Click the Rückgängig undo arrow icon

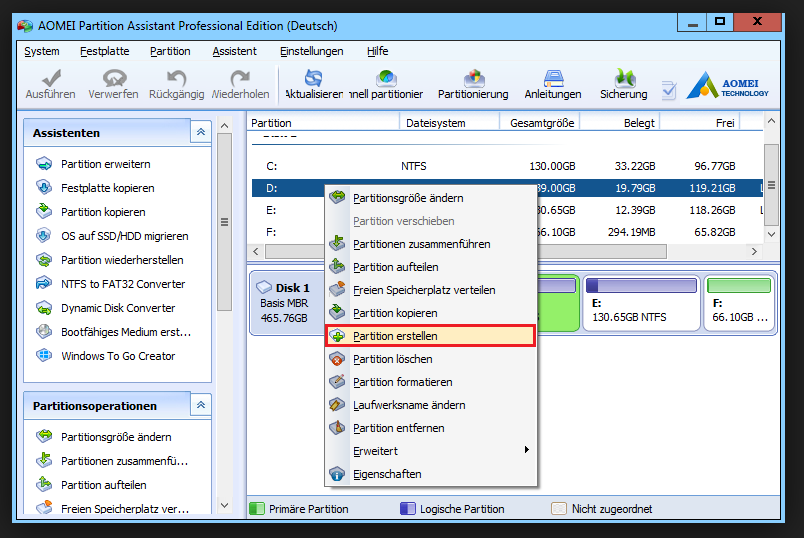(x=177, y=78)
